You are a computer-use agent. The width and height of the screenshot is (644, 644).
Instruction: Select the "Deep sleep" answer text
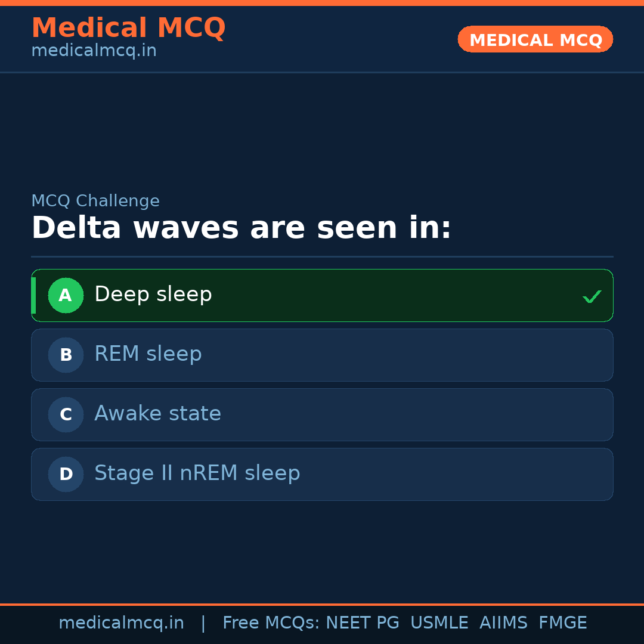[153, 295]
